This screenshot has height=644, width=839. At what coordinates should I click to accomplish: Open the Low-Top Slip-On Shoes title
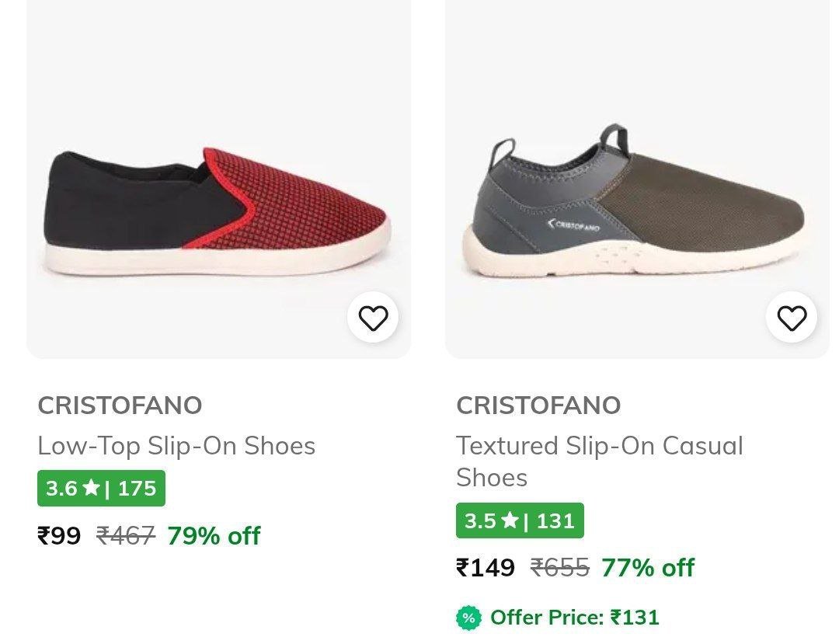(176, 446)
